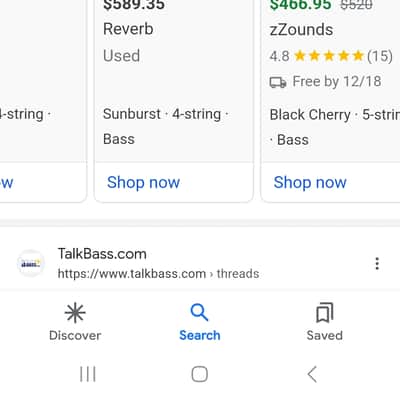Open the Saved bookmarks icon

(x=324, y=313)
